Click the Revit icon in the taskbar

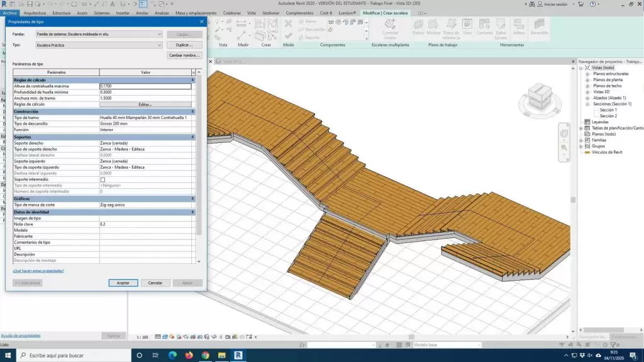click(238, 356)
